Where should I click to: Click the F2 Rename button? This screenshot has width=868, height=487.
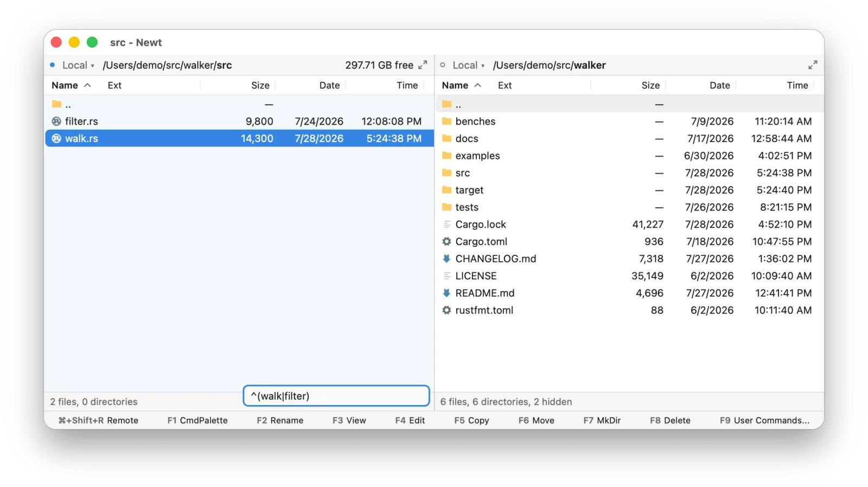click(x=280, y=420)
